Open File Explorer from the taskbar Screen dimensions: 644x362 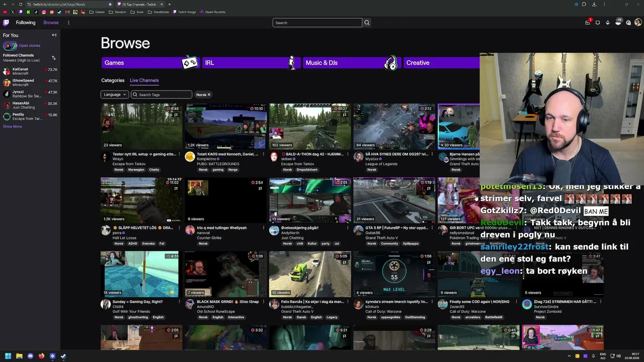(19, 356)
